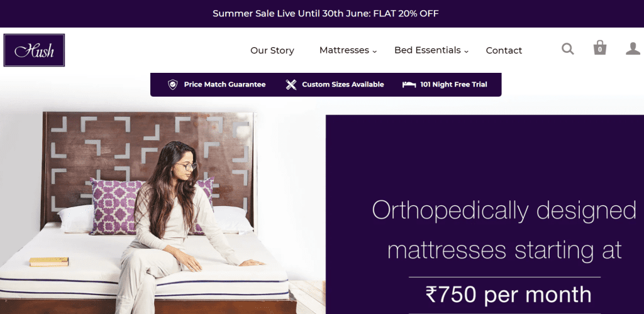
Task: Click the 101 Night Free Trial text
Action: pos(453,84)
